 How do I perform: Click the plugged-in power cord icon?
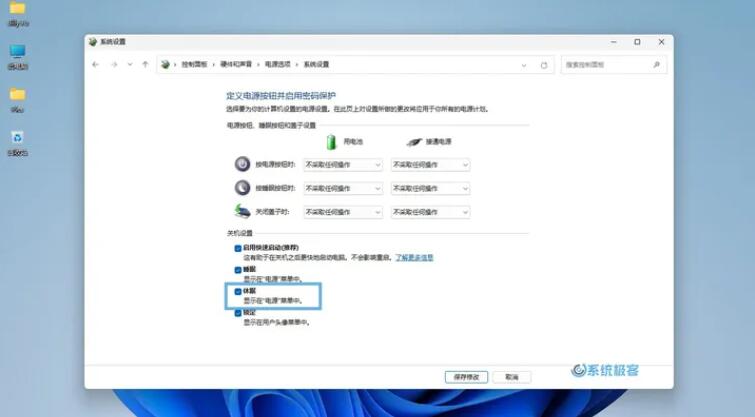click(x=414, y=142)
